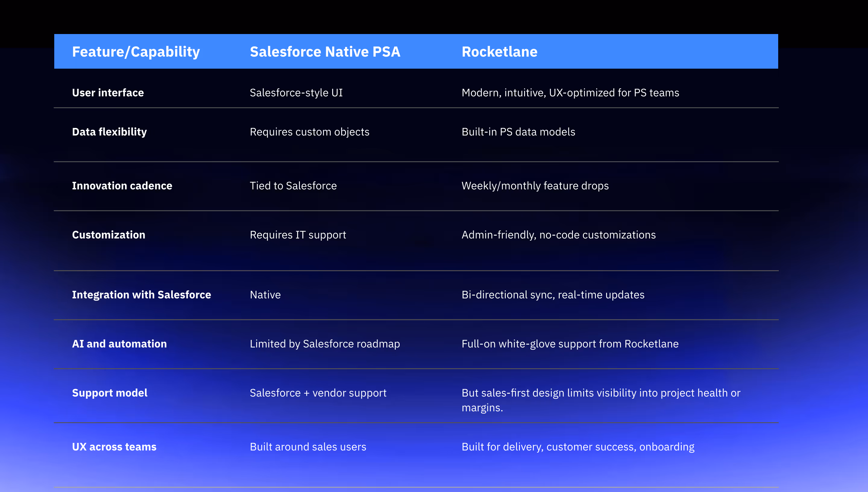Click 'Modern, intuitive, UX-optimized for PS teams'
868x492 pixels.
pos(570,92)
